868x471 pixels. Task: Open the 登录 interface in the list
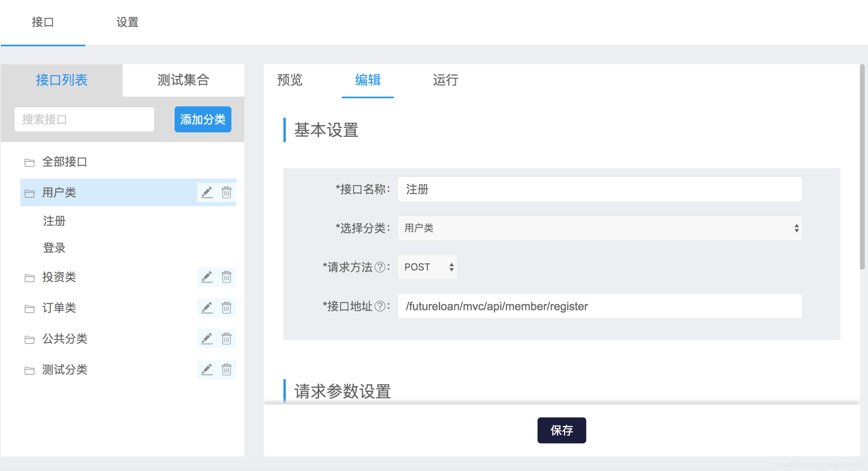pyautogui.click(x=54, y=248)
